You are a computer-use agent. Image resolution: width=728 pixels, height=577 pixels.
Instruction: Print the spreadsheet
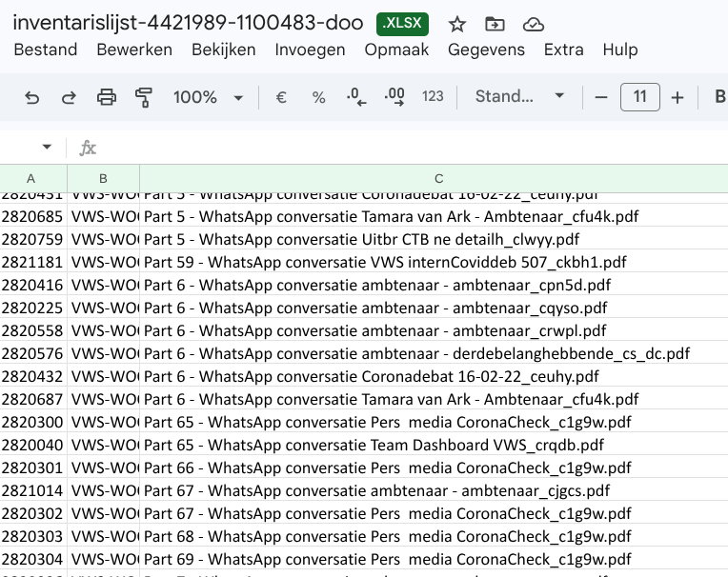tap(107, 97)
